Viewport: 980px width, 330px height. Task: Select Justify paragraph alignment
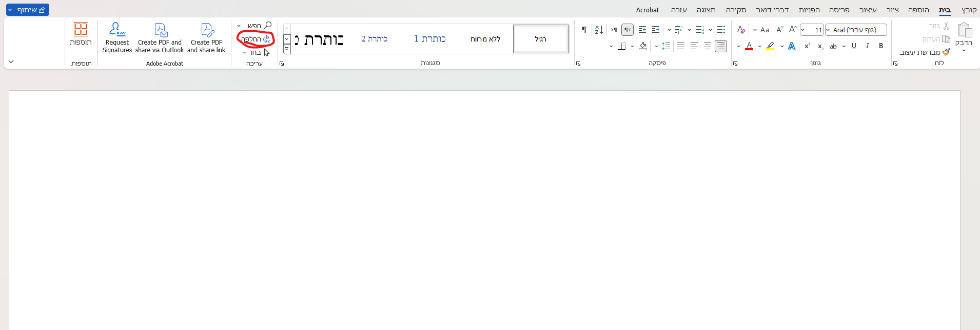[681, 46]
